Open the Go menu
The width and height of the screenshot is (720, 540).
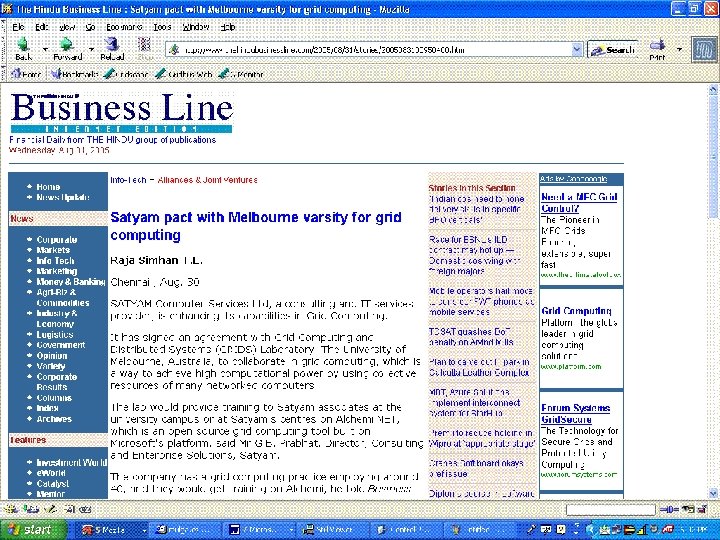coord(90,27)
